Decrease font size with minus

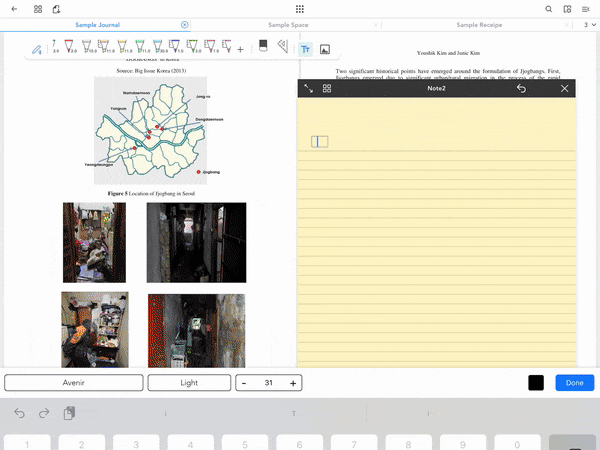(244, 383)
